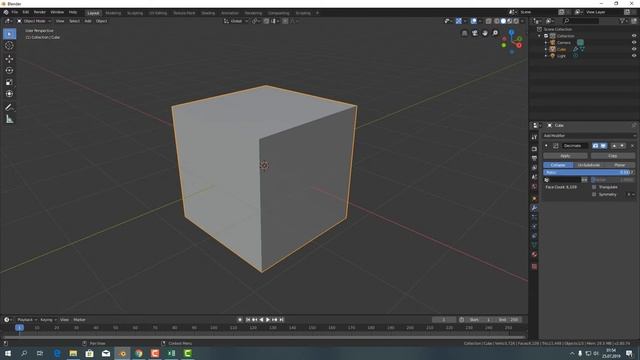This screenshot has height=360, width=640.
Task: Select the Move tool
Action: tap(9, 59)
